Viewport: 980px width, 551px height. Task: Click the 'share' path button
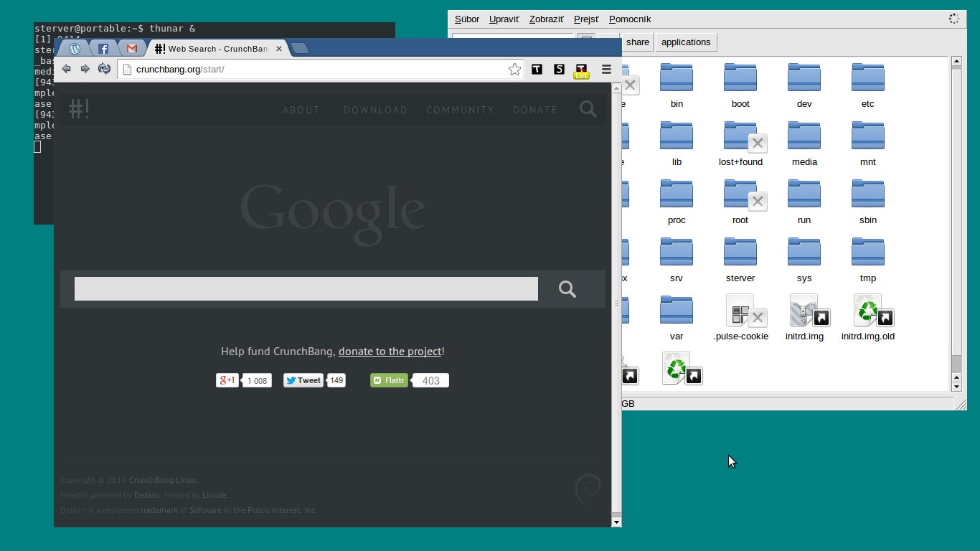tap(637, 42)
